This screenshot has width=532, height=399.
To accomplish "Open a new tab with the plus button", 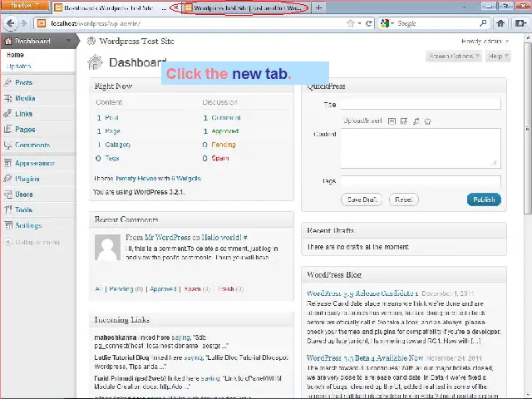I will pos(318,7).
